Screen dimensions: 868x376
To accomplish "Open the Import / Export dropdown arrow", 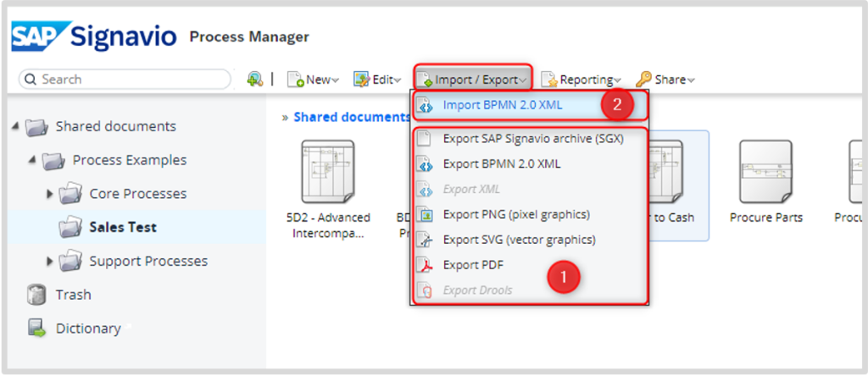I will tap(522, 80).
